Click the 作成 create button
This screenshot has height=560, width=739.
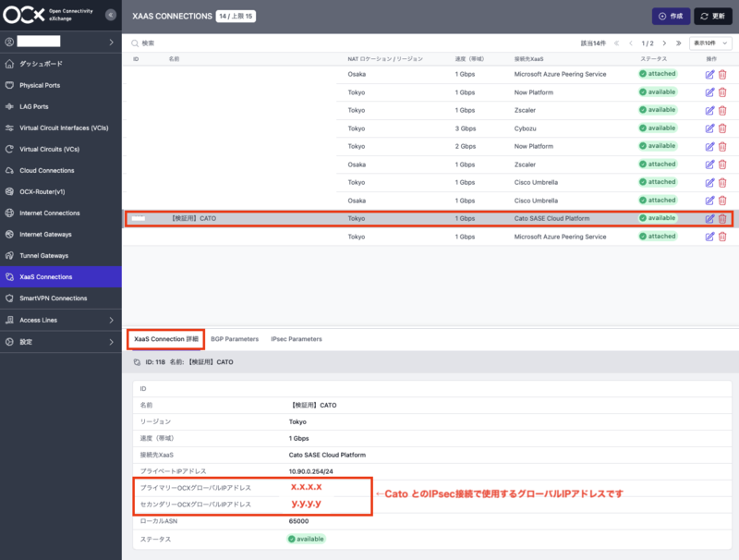pos(672,16)
